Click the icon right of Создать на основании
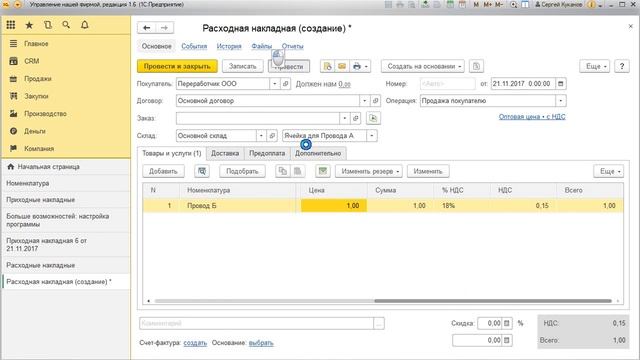The image size is (640, 360). coord(476,66)
